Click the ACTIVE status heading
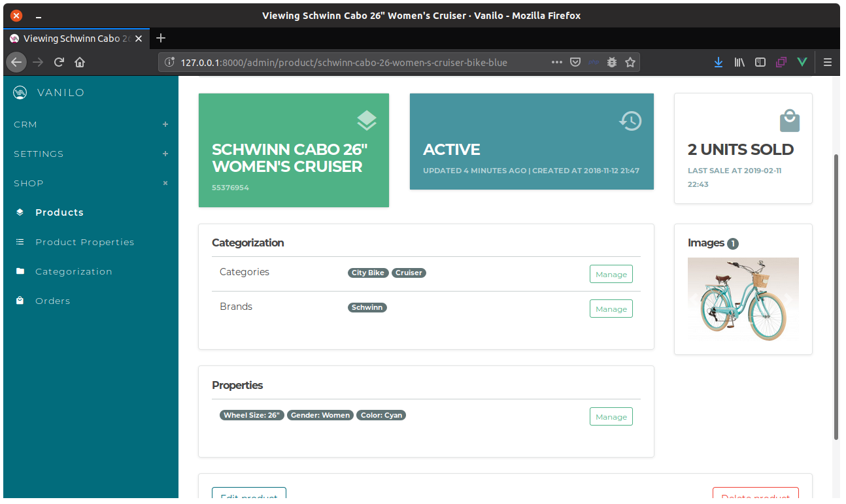Image resolution: width=846 pixels, height=504 pixels. click(452, 150)
